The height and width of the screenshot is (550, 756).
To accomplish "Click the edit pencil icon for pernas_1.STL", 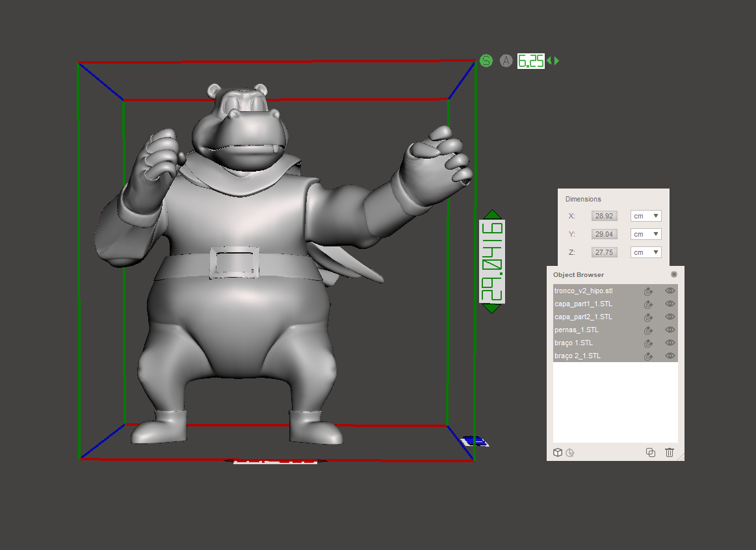I will 648,330.
